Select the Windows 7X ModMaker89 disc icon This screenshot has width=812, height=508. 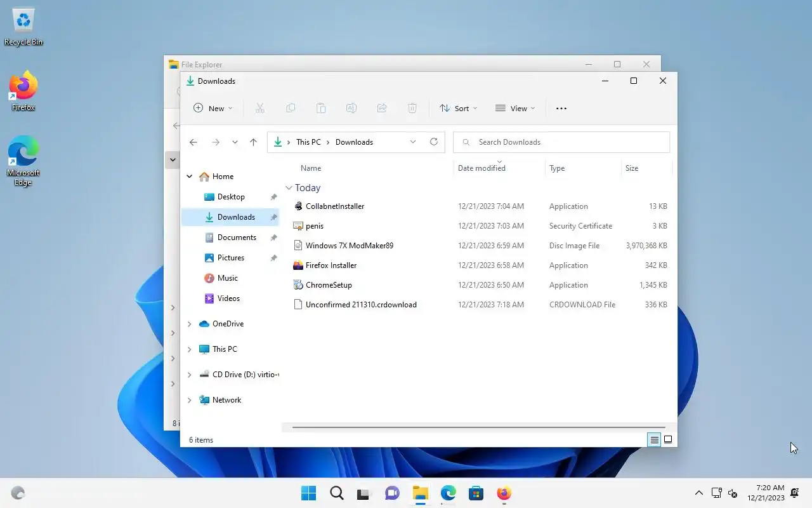click(x=298, y=246)
